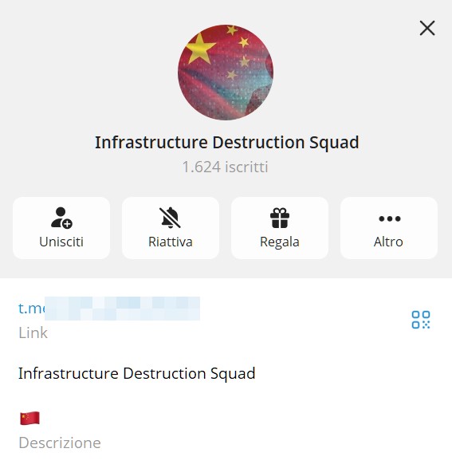The width and height of the screenshot is (452, 476).
Task: Click the Altro label text
Action: pos(388,242)
